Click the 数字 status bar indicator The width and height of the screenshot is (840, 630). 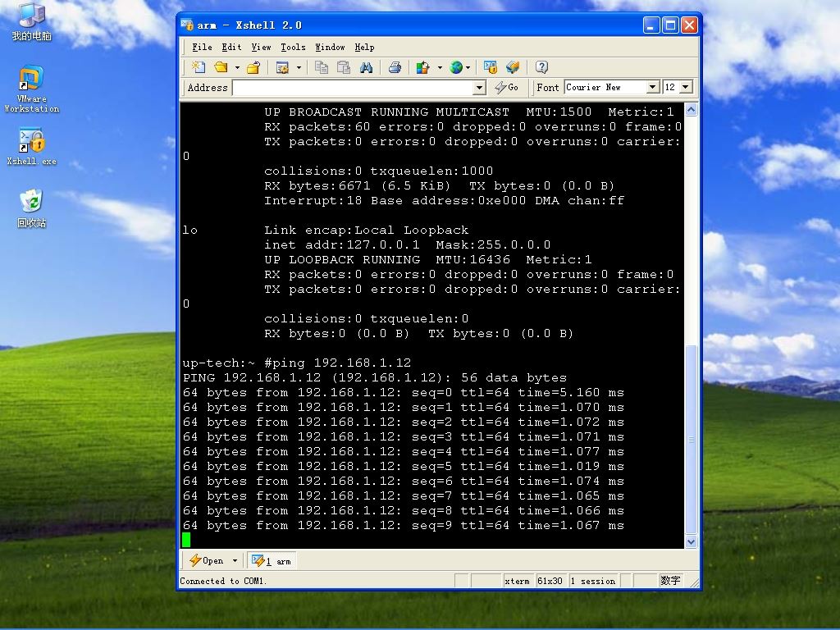670,581
